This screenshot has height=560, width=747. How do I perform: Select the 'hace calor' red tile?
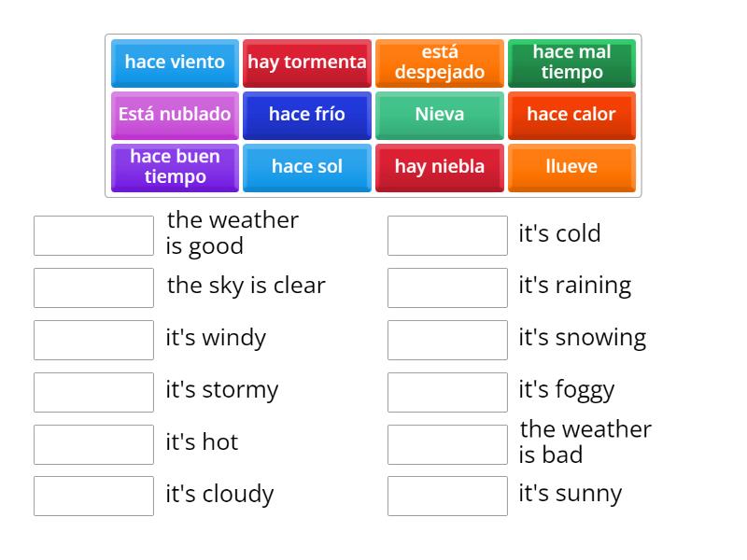pos(571,115)
